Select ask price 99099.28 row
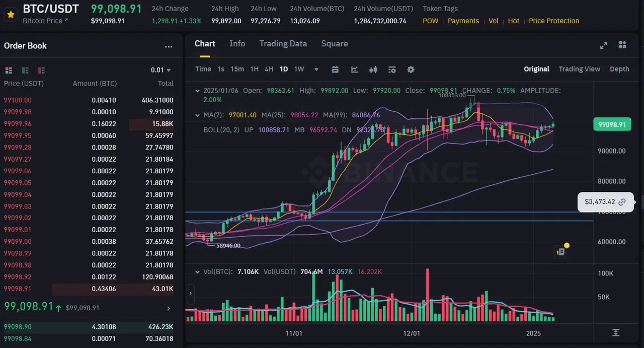Screen dimensions: 644x348 (x=89, y=148)
